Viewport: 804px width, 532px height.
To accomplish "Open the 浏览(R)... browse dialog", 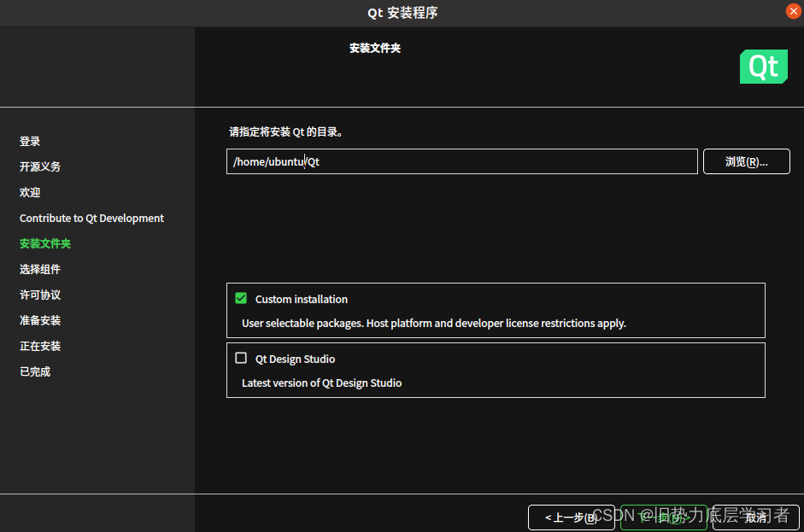I will (x=747, y=161).
